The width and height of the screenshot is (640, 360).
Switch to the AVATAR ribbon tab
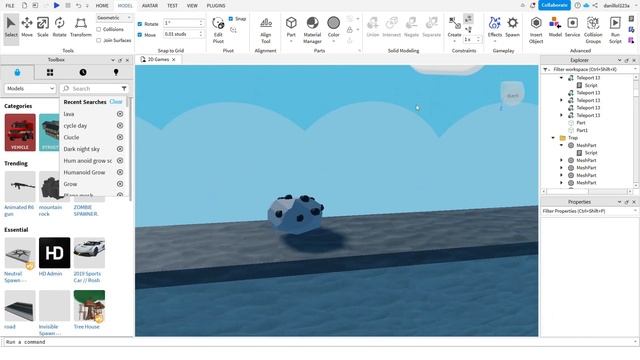click(x=150, y=6)
